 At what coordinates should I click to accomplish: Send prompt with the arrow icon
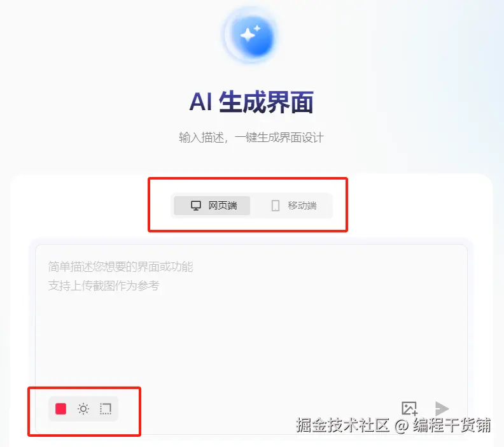(442, 408)
